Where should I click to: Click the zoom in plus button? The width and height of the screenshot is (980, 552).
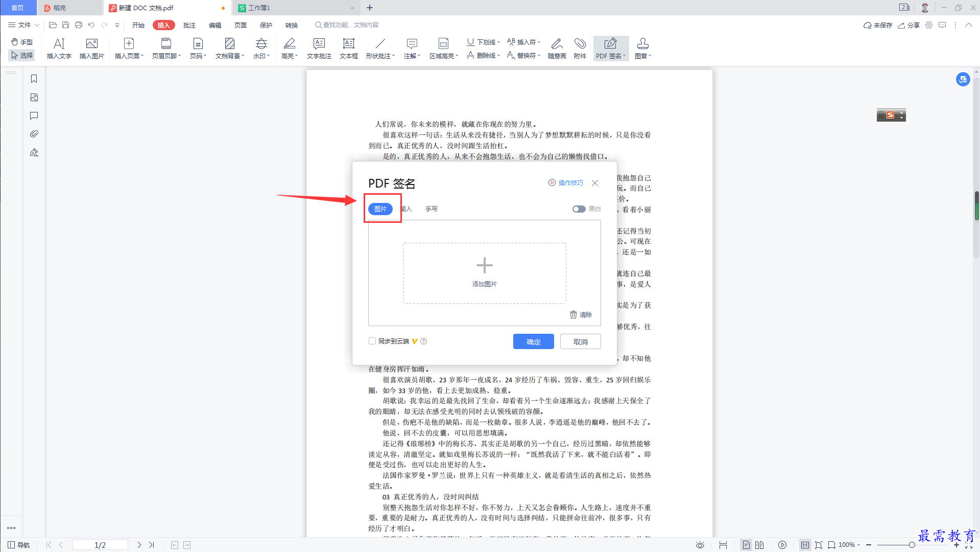(x=957, y=545)
